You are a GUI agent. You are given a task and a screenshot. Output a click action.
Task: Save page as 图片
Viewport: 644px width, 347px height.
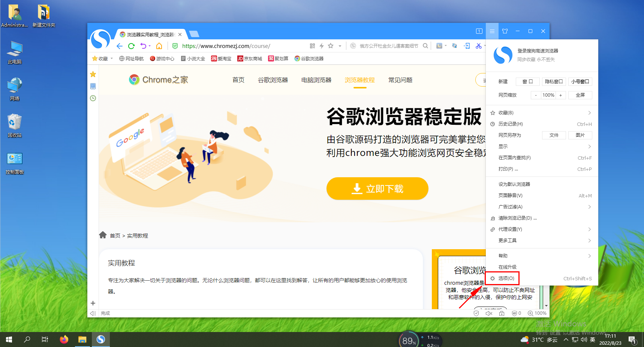(x=580, y=135)
